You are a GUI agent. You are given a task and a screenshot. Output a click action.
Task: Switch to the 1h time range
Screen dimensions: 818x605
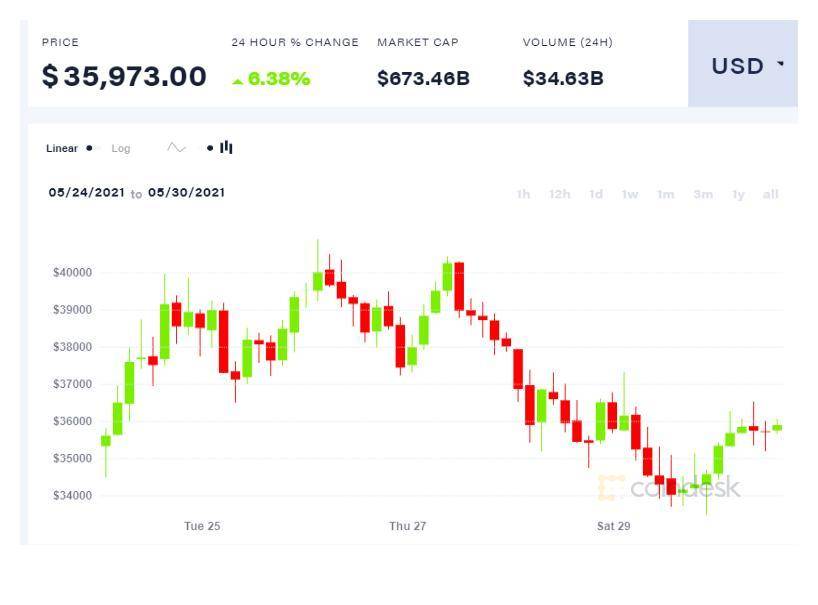click(x=520, y=196)
